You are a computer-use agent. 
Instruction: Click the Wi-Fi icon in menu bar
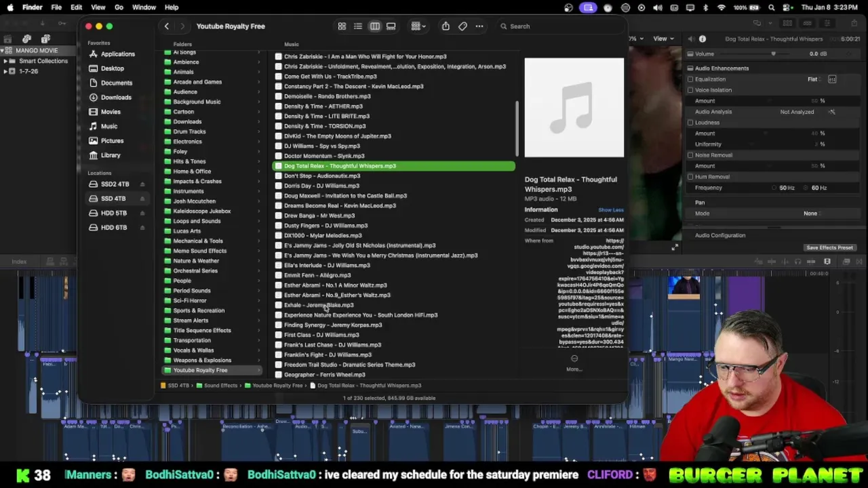pyautogui.click(x=721, y=7)
